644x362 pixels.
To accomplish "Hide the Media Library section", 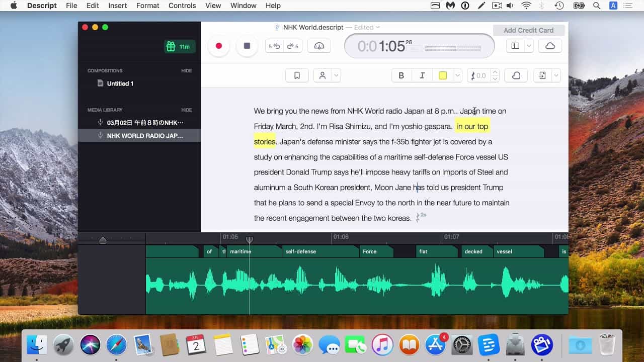I will [x=186, y=110].
